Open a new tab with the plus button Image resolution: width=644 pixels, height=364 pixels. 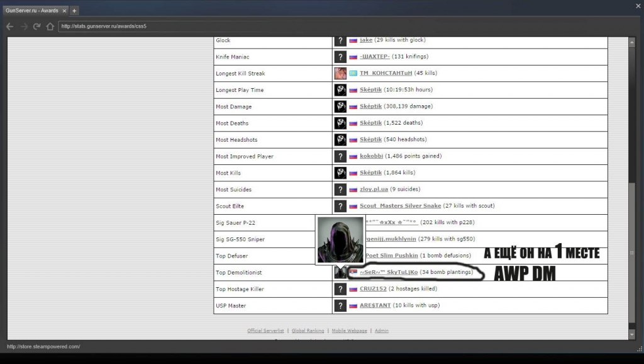coord(74,11)
